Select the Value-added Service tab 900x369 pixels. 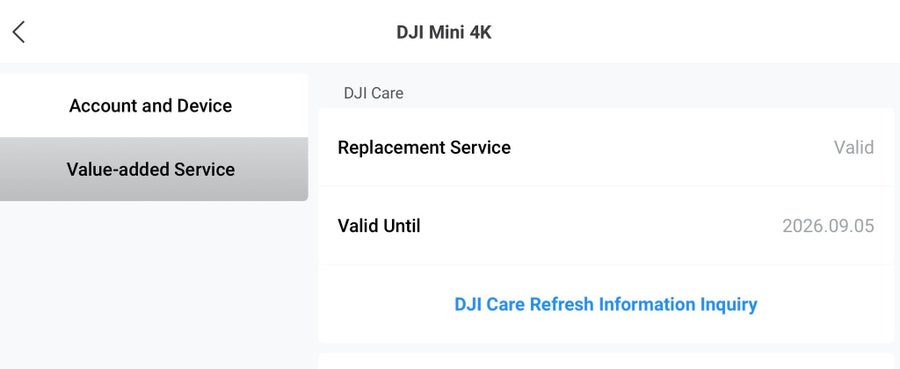pyautogui.click(x=151, y=169)
